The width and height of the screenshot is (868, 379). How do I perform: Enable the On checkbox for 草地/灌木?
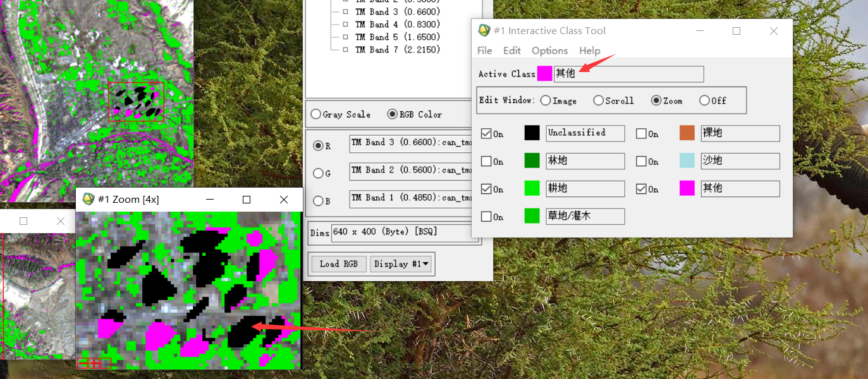point(486,217)
